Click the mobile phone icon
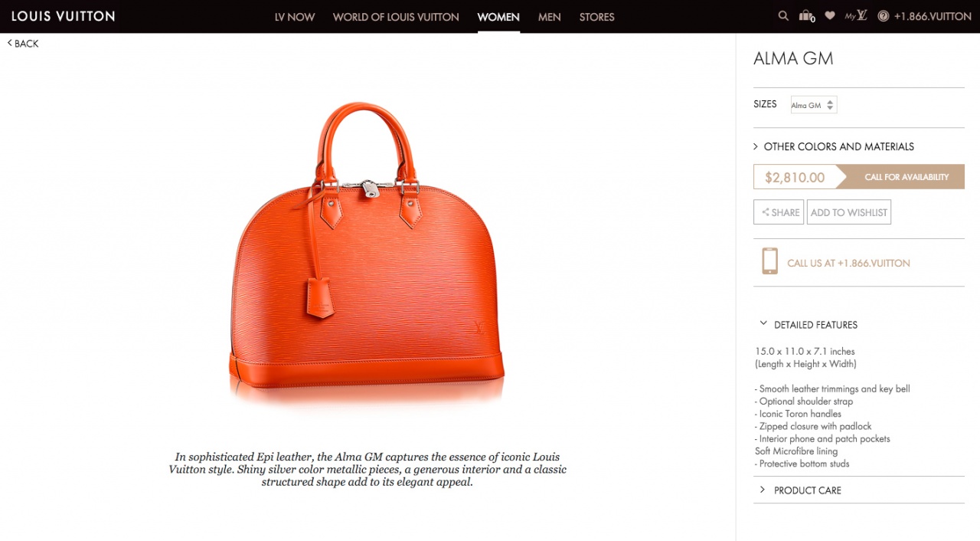 tap(769, 261)
